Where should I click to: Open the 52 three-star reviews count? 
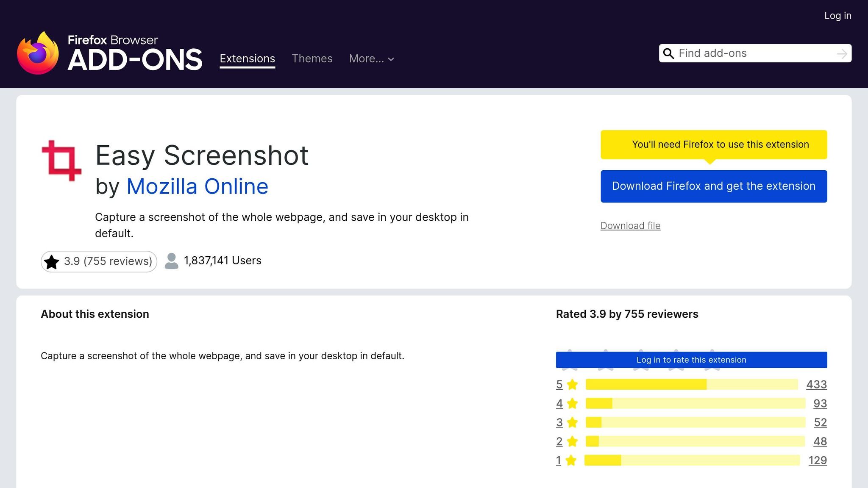point(820,423)
